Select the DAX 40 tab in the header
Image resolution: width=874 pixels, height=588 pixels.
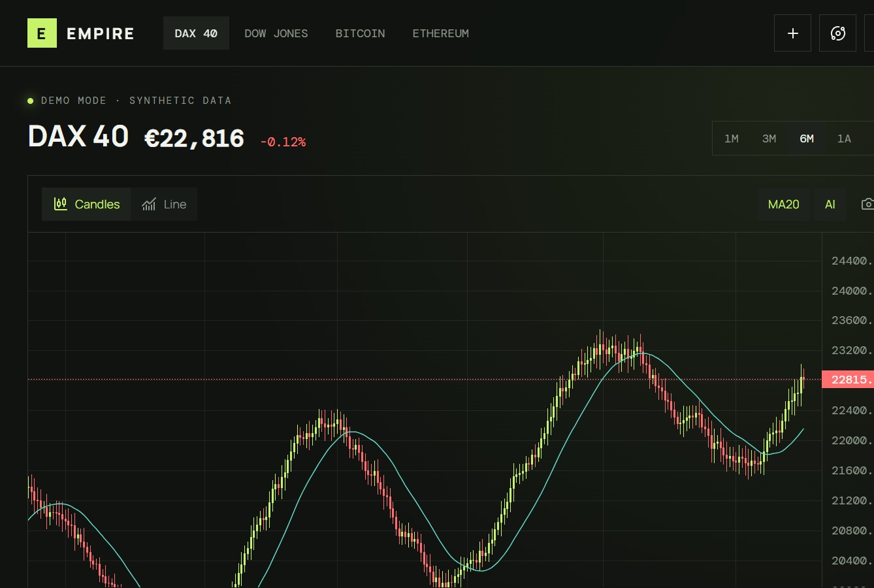coord(196,33)
